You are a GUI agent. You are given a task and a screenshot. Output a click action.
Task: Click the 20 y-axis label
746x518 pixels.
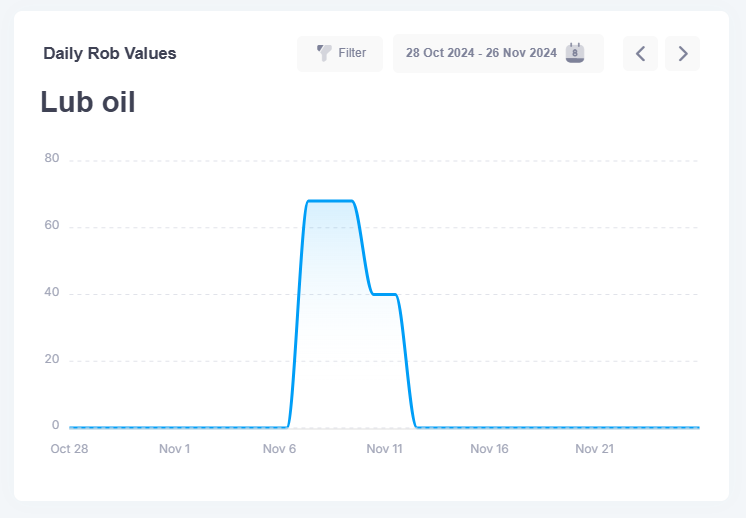[52, 359]
